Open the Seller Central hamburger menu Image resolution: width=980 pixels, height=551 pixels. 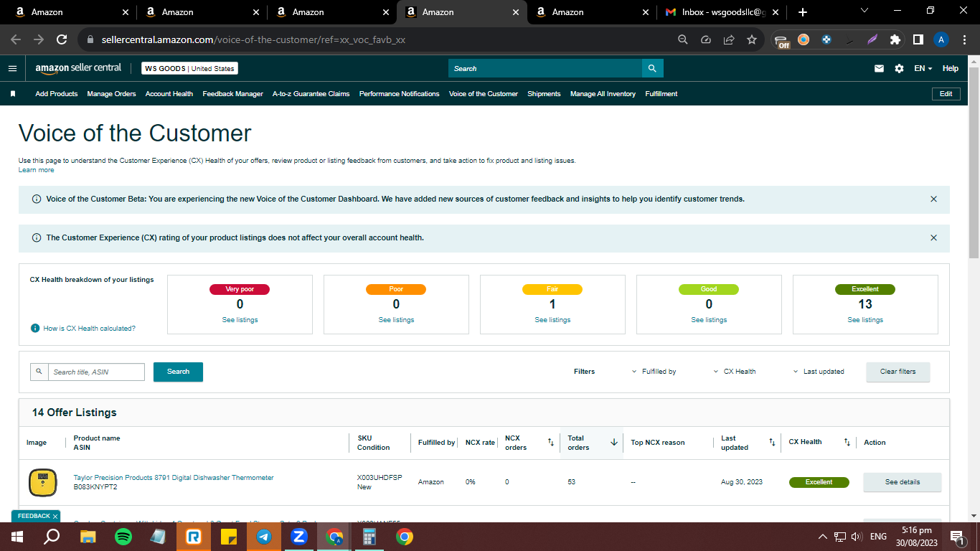(12, 68)
